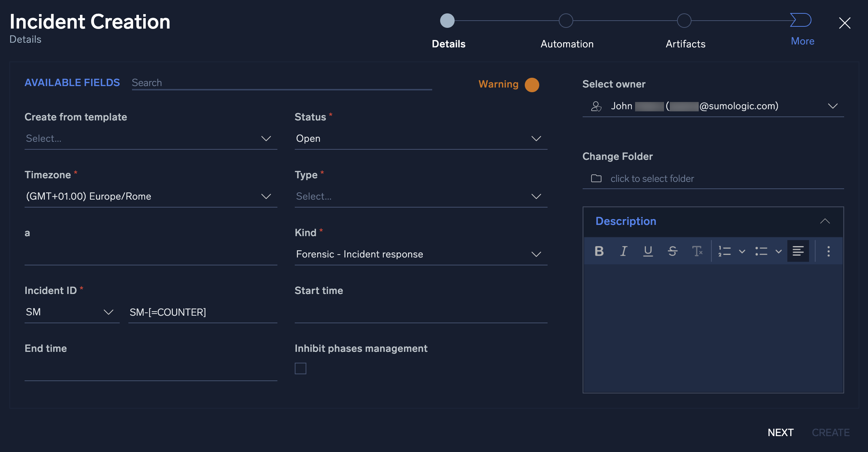The image size is (868, 452).
Task: Enable Inhibit phases management
Action: [301, 368]
